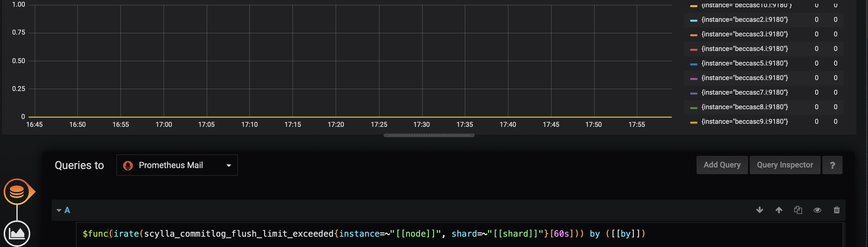The image size is (868, 247).
Task: Click the Queries to label
Action: tap(79, 165)
